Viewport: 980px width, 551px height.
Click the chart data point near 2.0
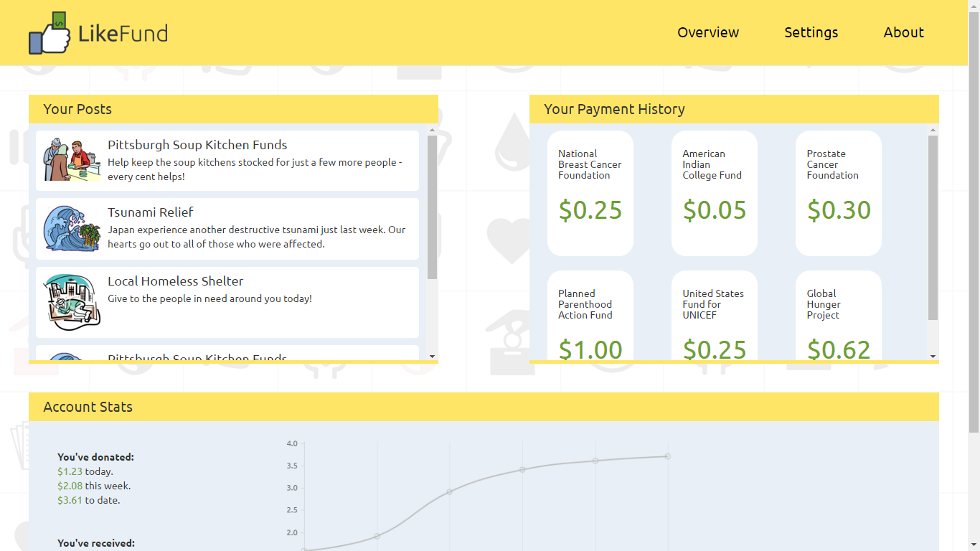click(377, 536)
